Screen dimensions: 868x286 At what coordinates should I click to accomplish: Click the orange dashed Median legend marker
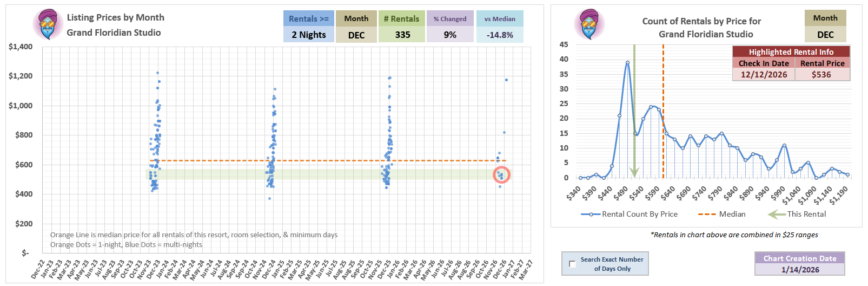pos(707,214)
